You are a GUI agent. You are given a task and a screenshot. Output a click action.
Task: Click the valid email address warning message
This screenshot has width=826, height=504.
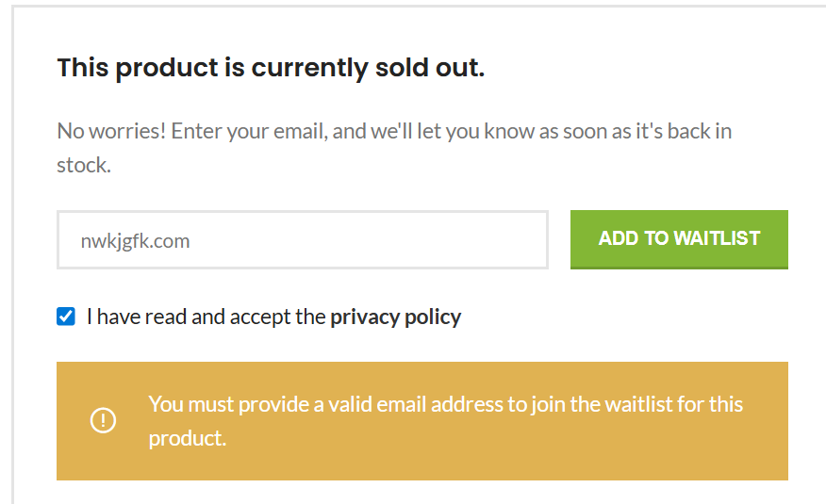[x=446, y=421]
